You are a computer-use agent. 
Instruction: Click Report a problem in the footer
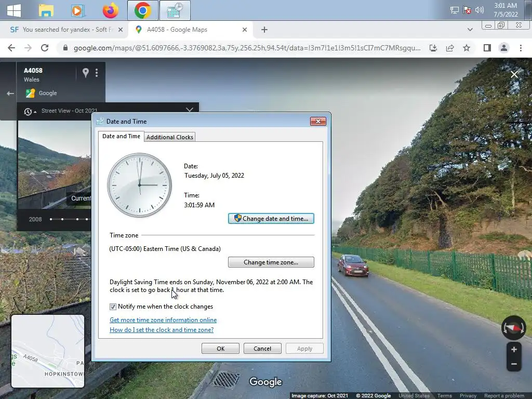pos(504,395)
